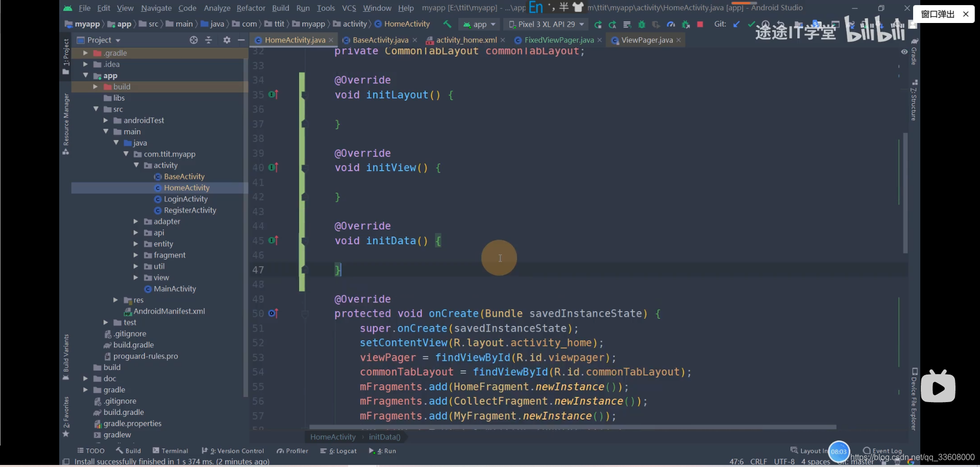Open the Device File Explorer side panel
This screenshot has height=467, width=980.
coord(914,399)
